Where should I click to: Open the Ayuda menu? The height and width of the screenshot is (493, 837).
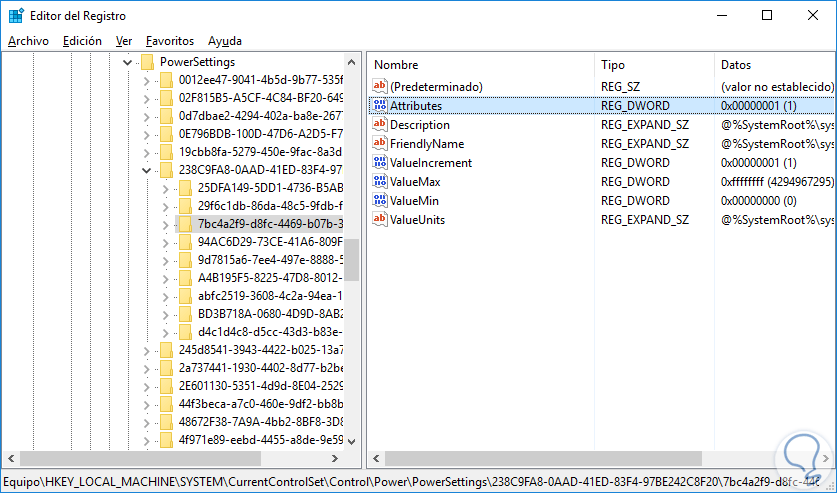[225, 41]
